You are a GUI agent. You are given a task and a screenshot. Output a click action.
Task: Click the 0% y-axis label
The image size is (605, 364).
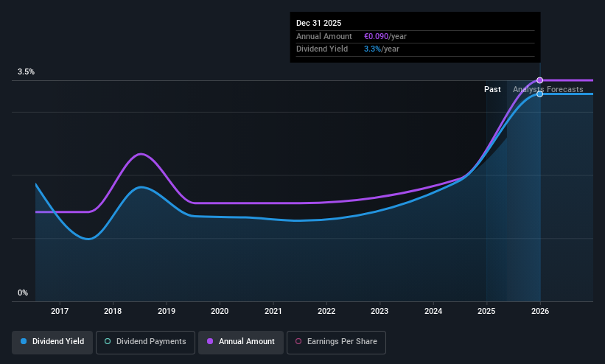pyautogui.click(x=23, y=293)
